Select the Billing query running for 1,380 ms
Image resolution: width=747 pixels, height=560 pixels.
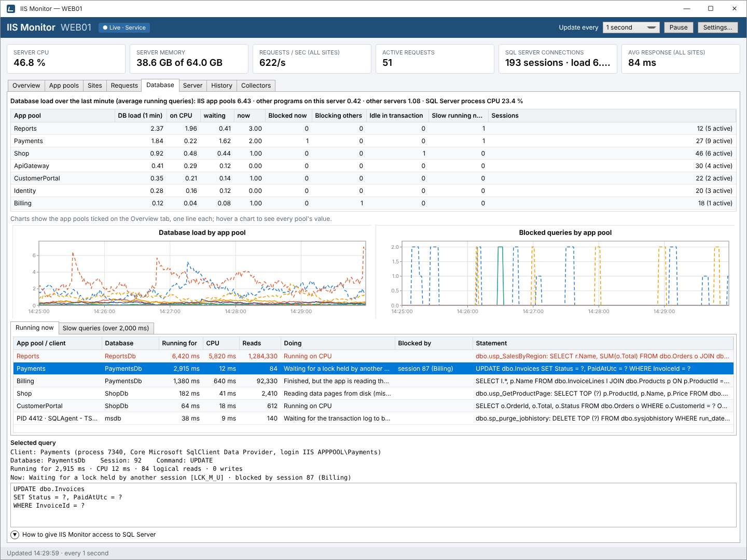pyautogui.click(x=373, y=381)
